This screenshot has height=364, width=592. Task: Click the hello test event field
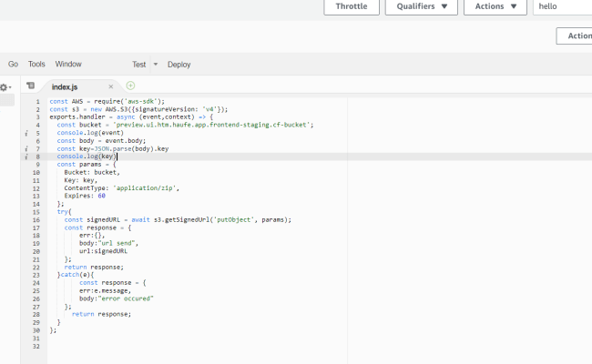[x=563, y=6]
